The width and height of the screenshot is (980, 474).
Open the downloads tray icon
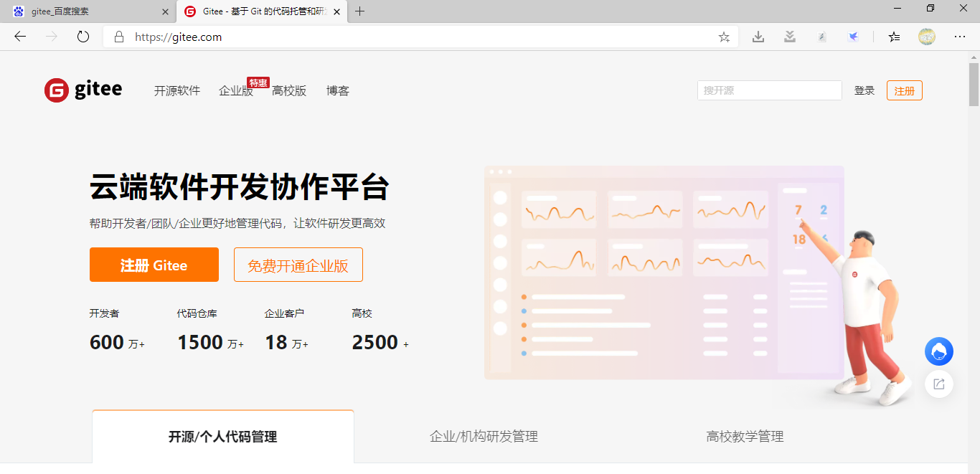(758, 37)
